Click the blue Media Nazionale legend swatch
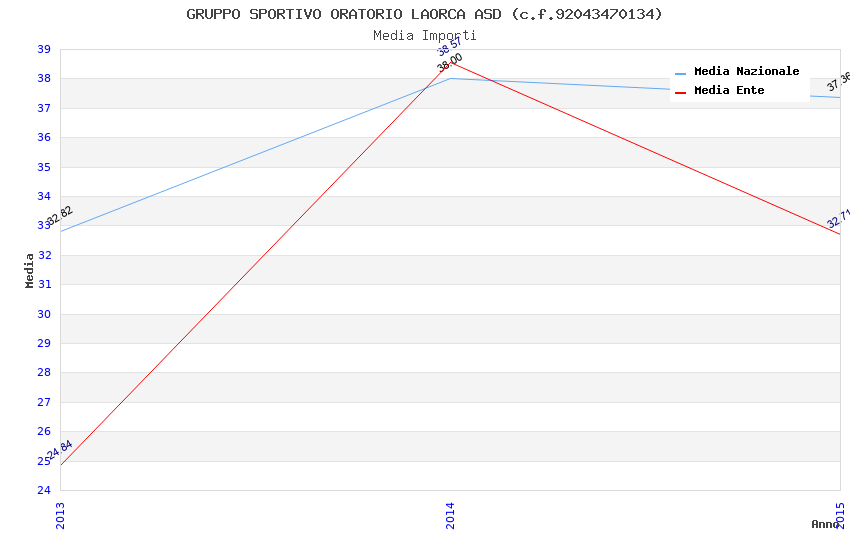 [x=680, y=73]
